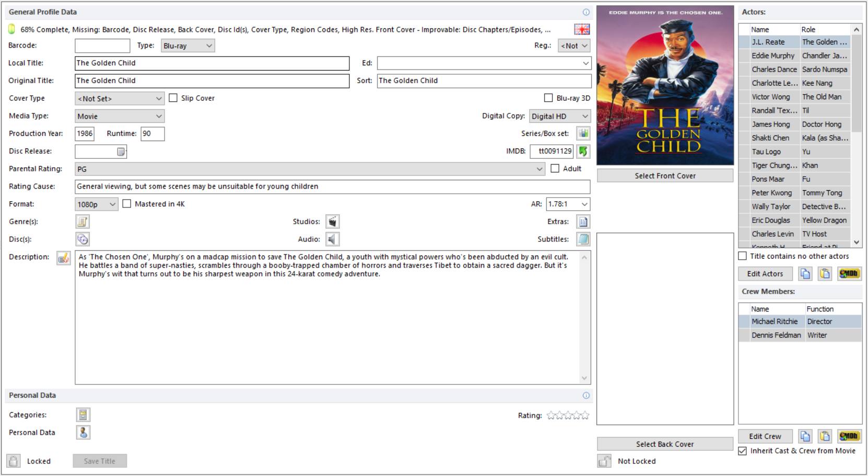Click the Edit Actors button

tap(765, 273)
